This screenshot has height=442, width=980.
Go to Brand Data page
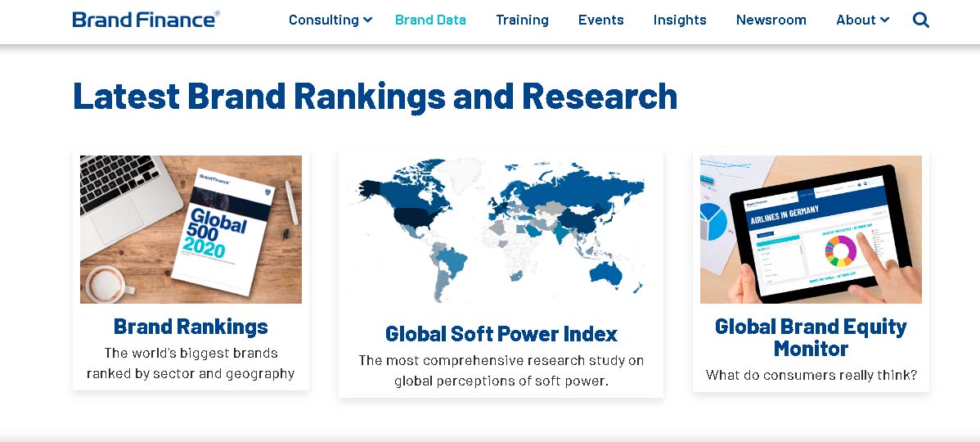click(430, 20)
